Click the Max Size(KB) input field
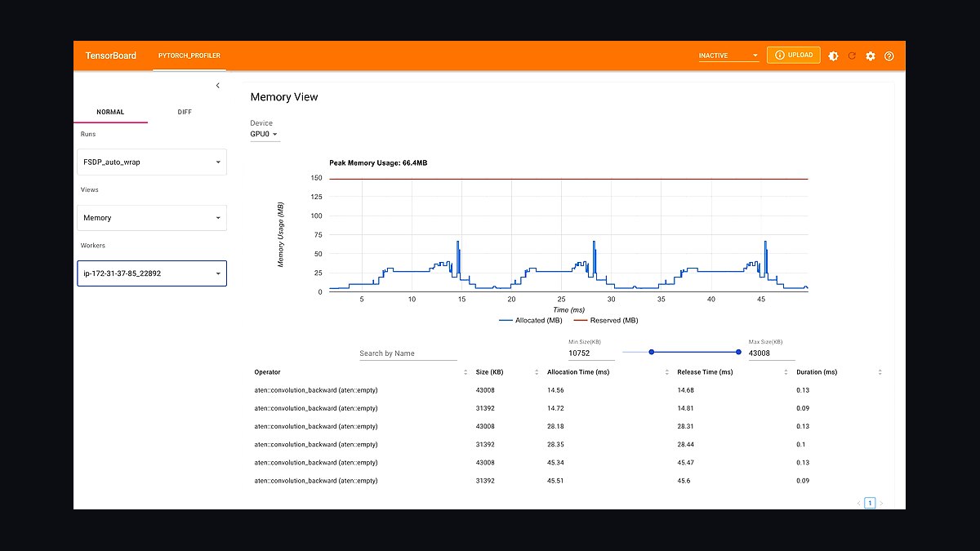The image size is (980, 551). [772, 353]
